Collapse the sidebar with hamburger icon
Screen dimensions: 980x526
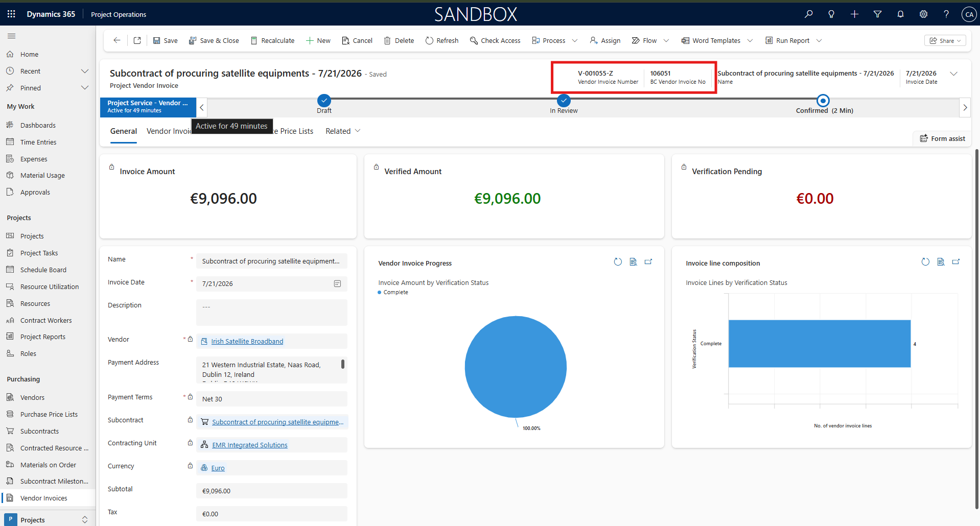11,36
